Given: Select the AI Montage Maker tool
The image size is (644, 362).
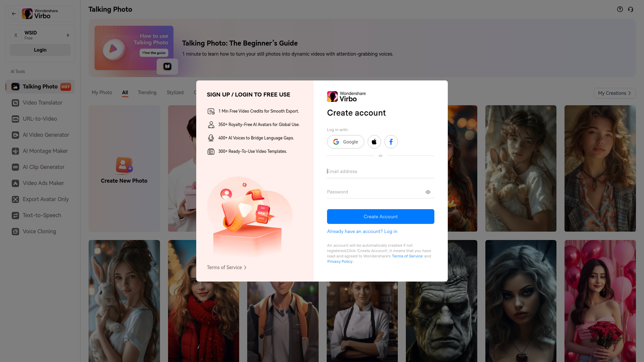Looking at the screenshot, I should coord(45,151).
